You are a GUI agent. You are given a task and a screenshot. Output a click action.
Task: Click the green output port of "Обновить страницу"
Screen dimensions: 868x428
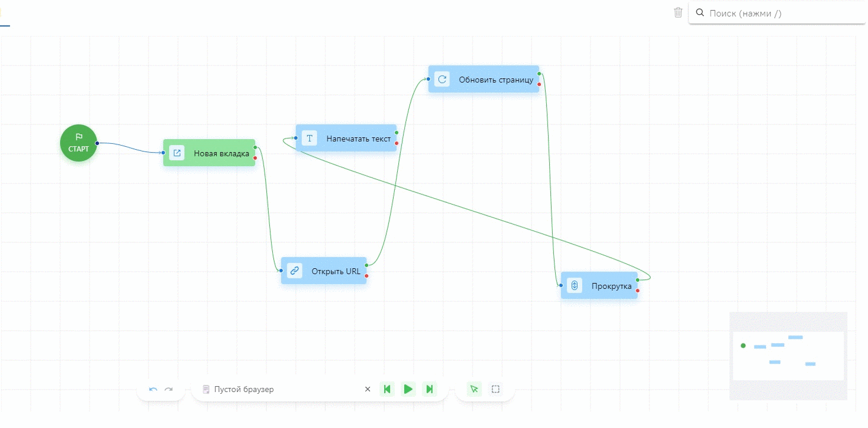click(x=539, y=74)
